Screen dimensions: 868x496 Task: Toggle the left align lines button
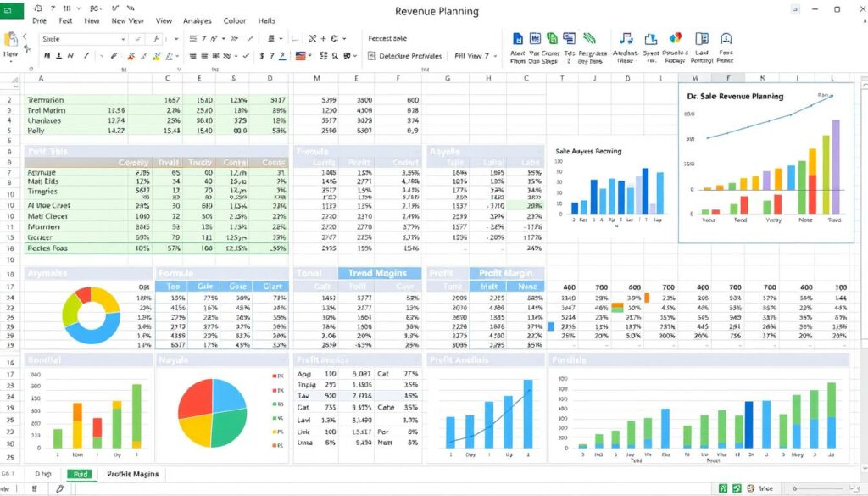pos(192,56)
